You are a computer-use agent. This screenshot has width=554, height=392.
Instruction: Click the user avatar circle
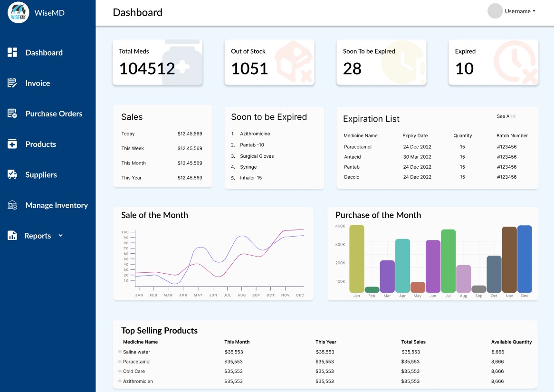pos(495,11)
